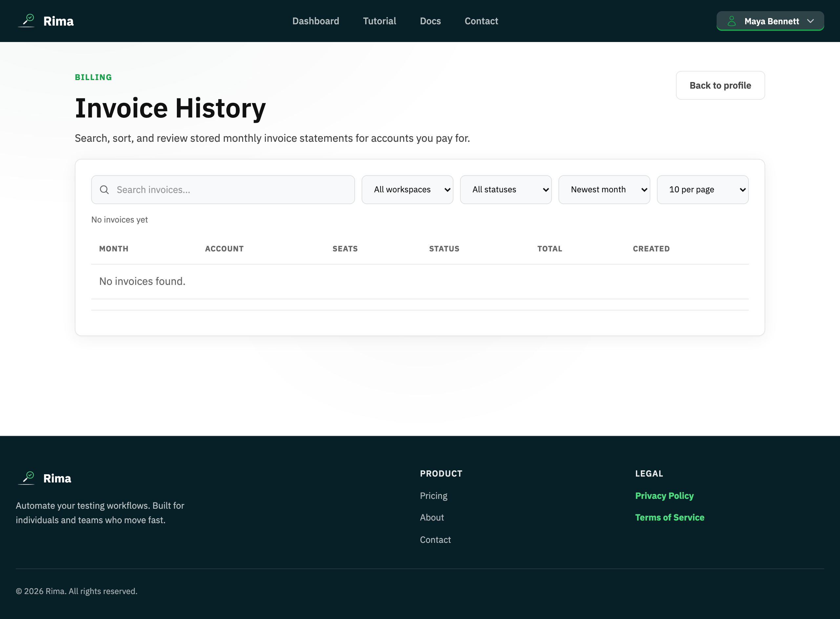840x619 pixels.
Task: Click the Invoice History heading
Action: click(170, 108)
